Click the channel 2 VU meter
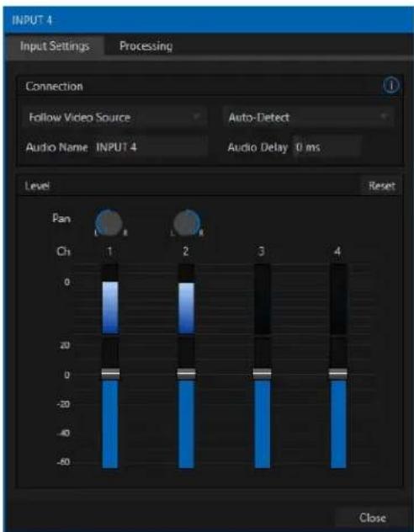Screen dimensions: 414x532 (187, 300)
